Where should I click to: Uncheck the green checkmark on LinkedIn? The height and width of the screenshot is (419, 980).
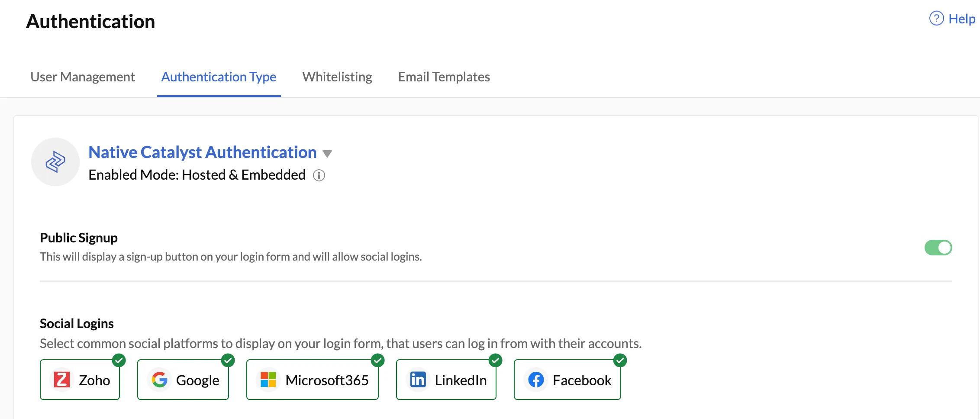[495, 360]
